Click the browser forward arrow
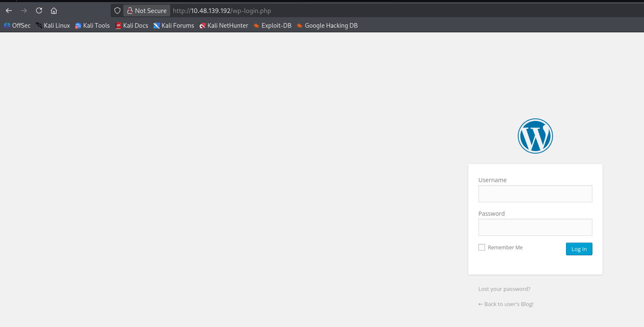 pyautogui.click(x=24, y=10)
